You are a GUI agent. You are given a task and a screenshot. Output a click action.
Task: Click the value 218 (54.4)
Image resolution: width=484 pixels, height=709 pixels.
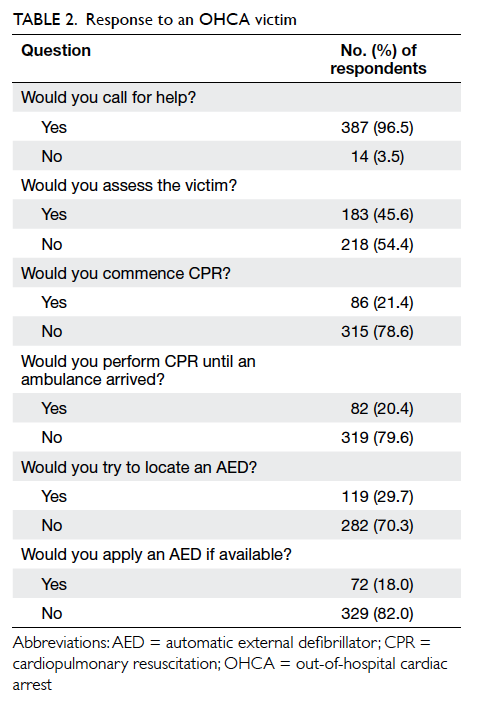tap(377, 245)
